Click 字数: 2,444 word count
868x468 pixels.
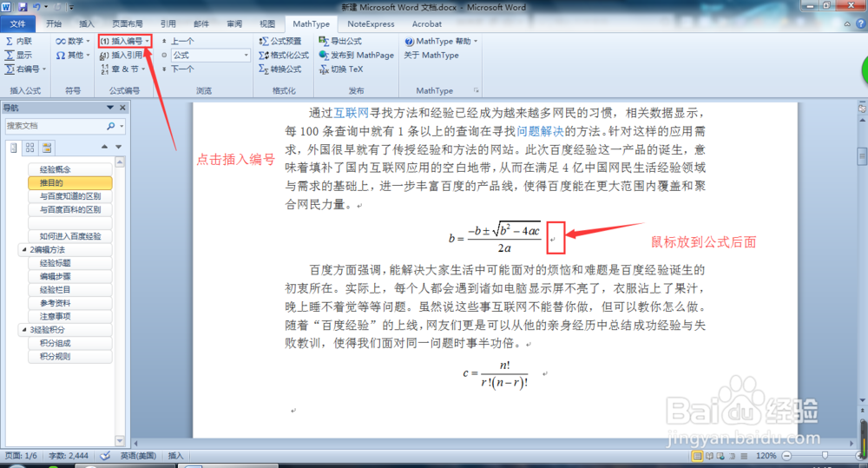pos(69,455)
